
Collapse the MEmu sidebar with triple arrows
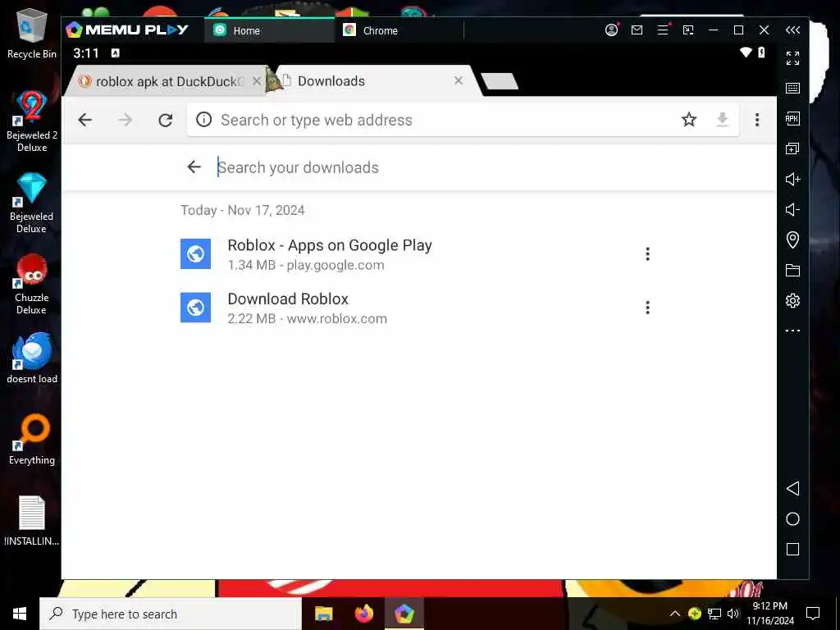[793, 30]
